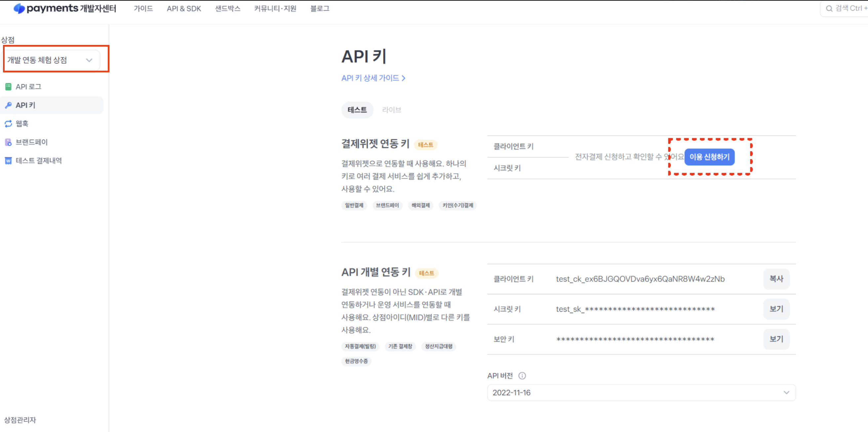
Task: Click the API 버전 info icon
Action: (522, 376)
